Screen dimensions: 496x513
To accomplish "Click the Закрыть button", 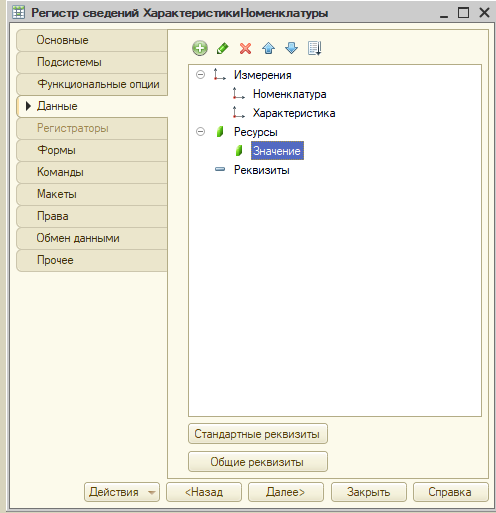I will point(369,492).
